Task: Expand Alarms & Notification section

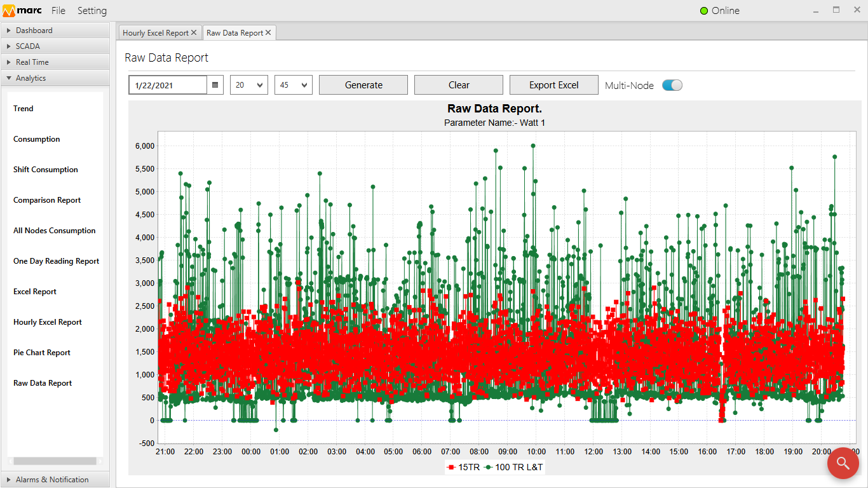Action: (55, 480)
